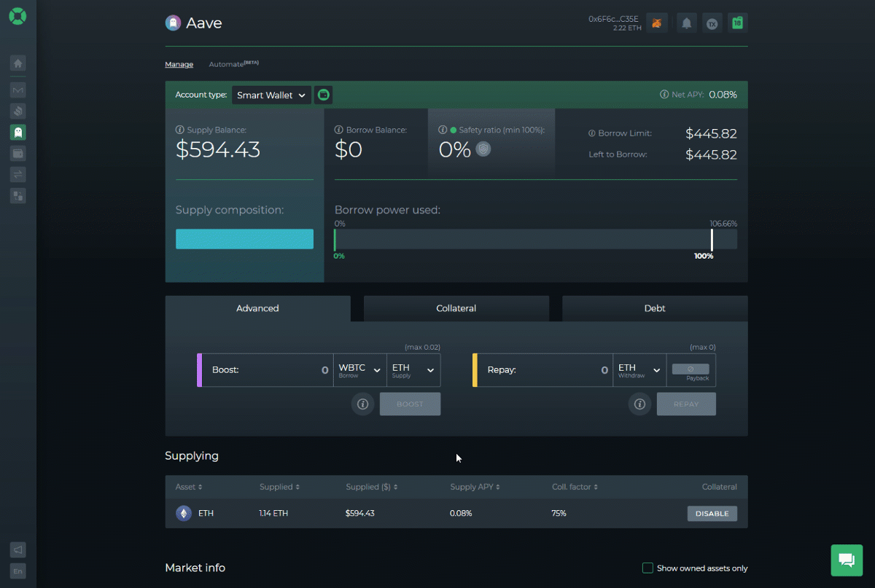This screenshot has height=588, width=875.
Task: Open the Exchange swap arrows icon
Action: click(x=18, y=174)
